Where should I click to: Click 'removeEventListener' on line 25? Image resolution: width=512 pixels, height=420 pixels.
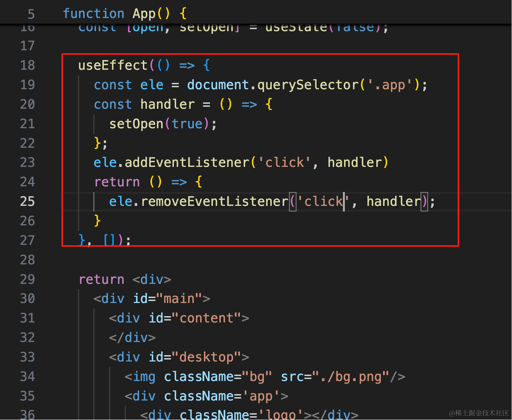(214, 201)
